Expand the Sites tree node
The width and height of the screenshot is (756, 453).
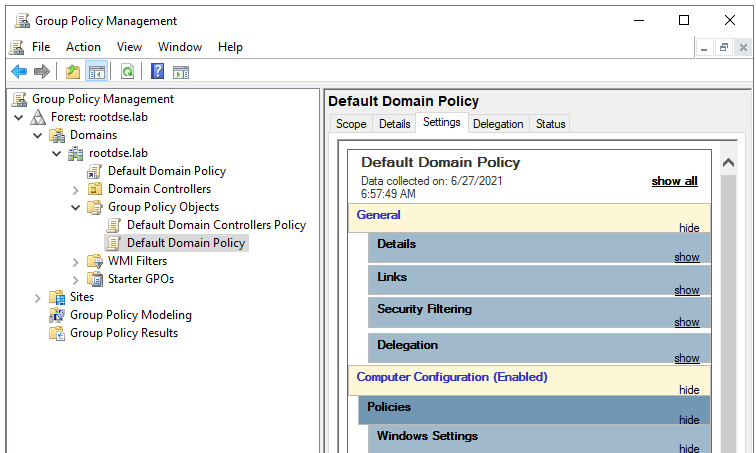click(38, 298)
